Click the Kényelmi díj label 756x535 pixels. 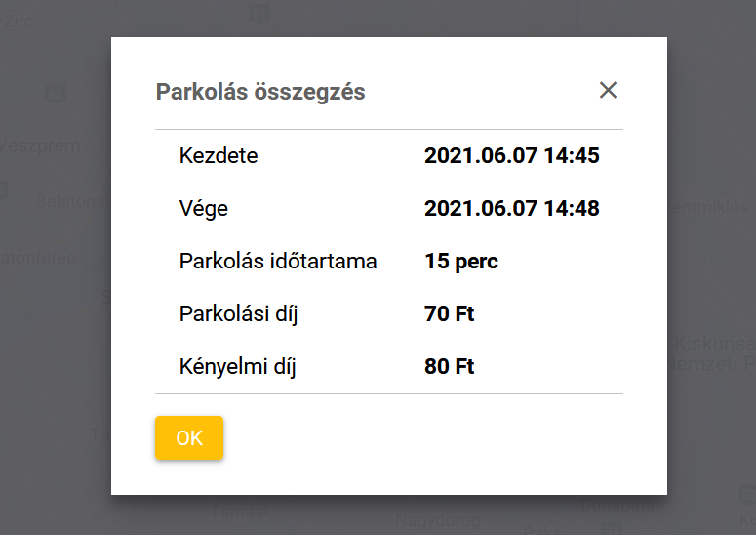(x=237, y=367)
